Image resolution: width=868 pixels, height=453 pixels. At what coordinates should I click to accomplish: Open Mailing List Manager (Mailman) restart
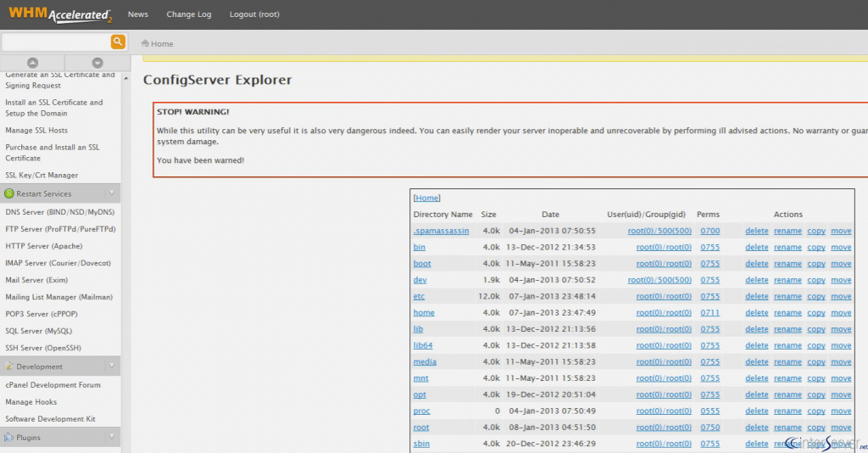pos(58,297)
